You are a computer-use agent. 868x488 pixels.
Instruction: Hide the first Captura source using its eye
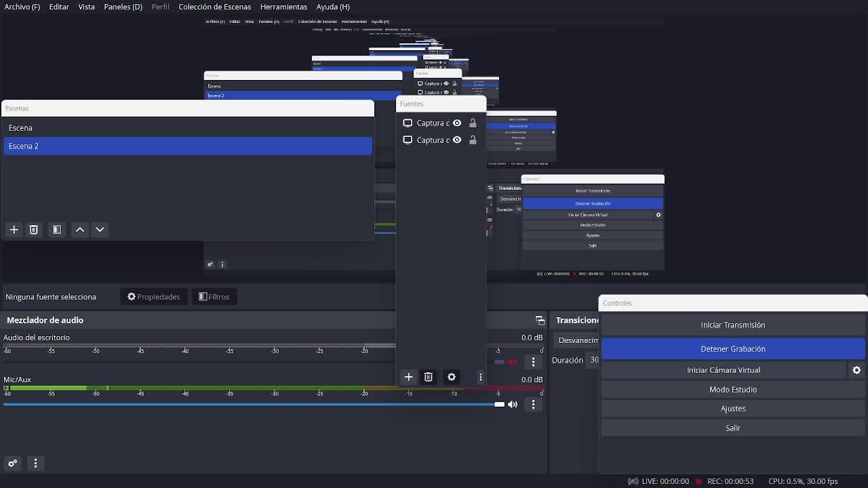[x=457, y=123]
